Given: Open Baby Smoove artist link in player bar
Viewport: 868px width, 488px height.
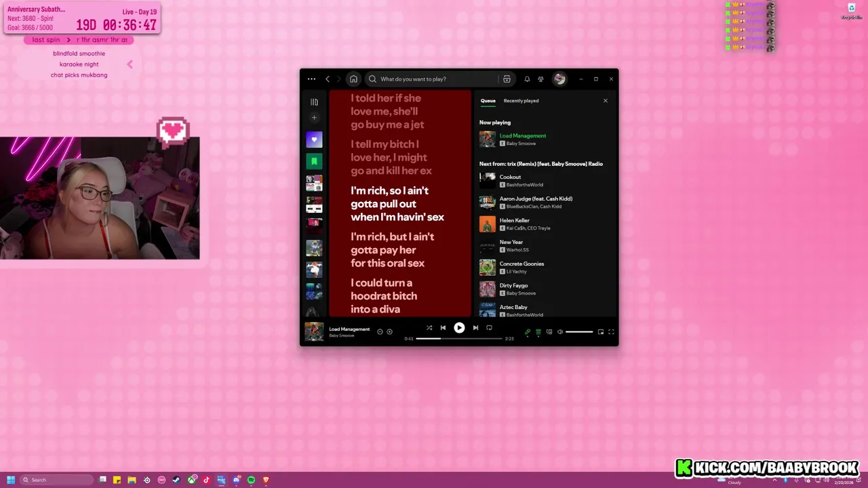Looking at the screenshot, I should [x=342, y=336].
